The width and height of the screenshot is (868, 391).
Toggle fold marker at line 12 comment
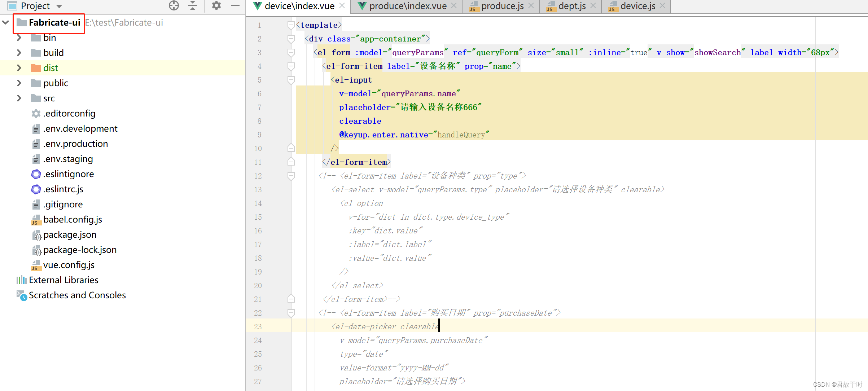click(291, 176)
